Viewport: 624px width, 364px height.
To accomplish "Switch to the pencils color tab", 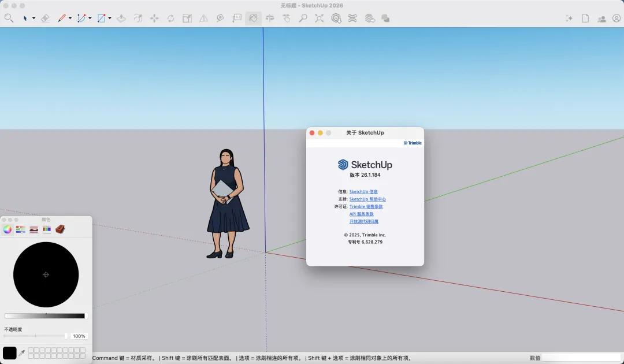I will click(x=47, y=229).
